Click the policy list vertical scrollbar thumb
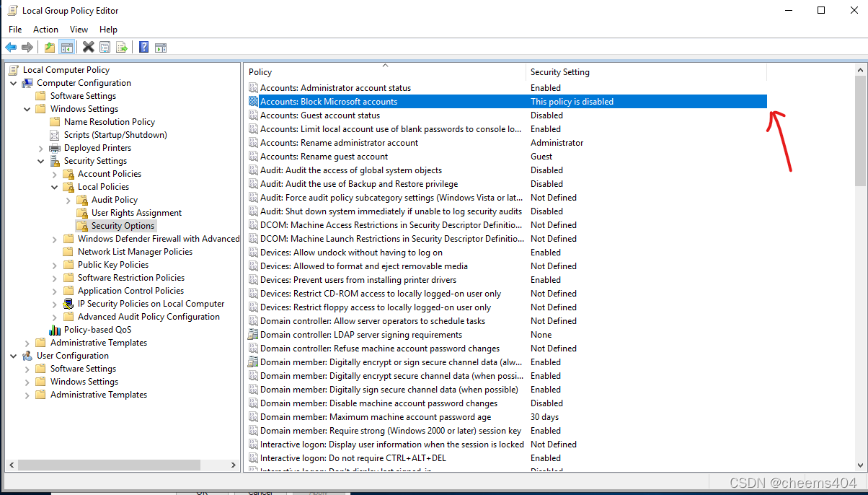 [860, 131]
